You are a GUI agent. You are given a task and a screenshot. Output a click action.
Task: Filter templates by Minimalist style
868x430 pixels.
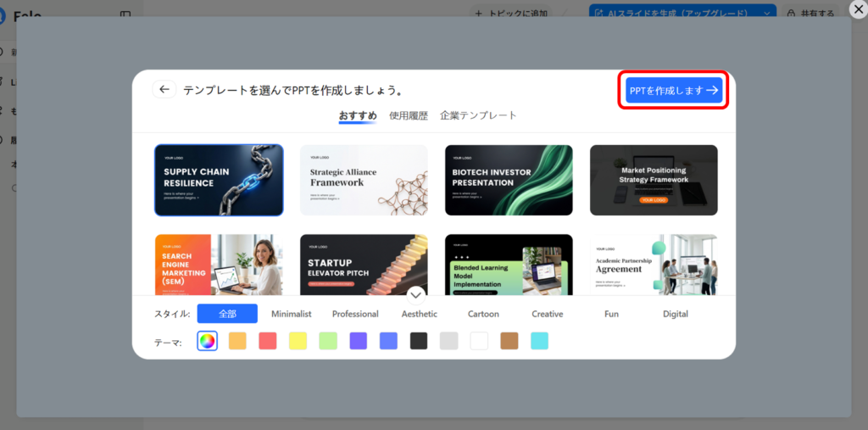click(x=291, y=314)
